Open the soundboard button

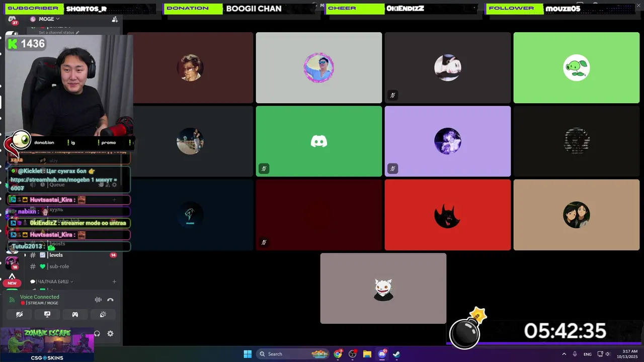pos(103,314)
